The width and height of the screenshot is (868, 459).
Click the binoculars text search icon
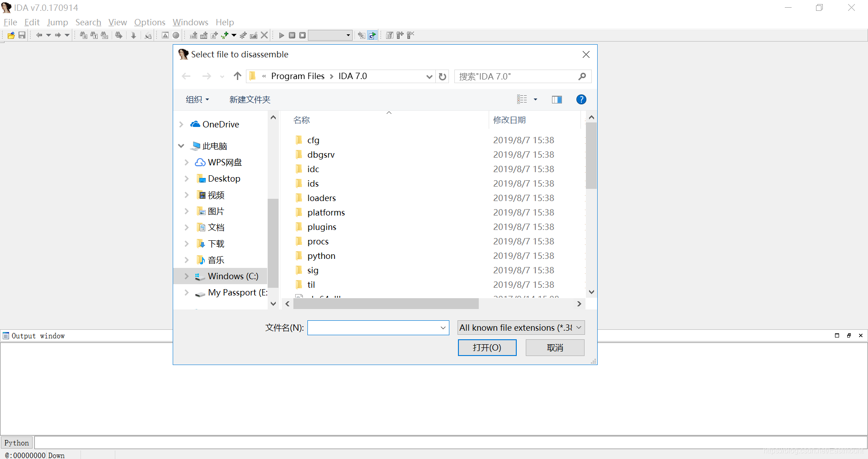94,35
